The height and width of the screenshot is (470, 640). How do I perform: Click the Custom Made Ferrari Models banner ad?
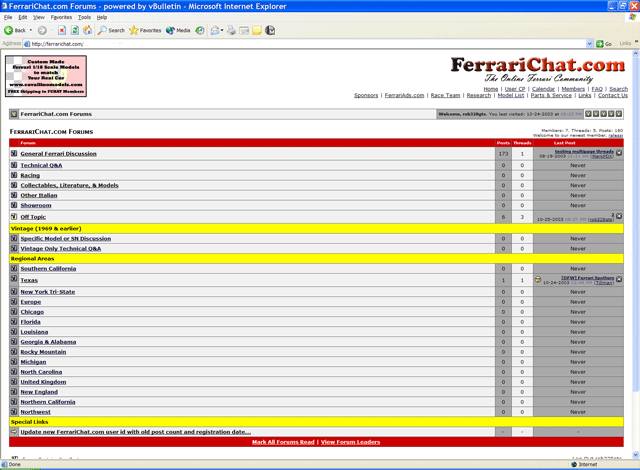(46, 76)
